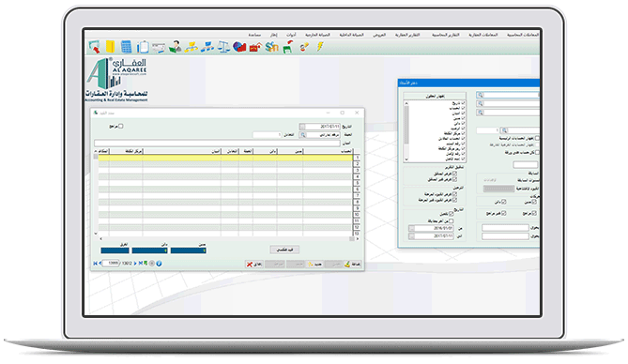This screenshot has width=628, height=364.
Task: Expand the 'إلى' date dropdown 2017/01/11
Action: pyautogui.click(x=411, y=236)
